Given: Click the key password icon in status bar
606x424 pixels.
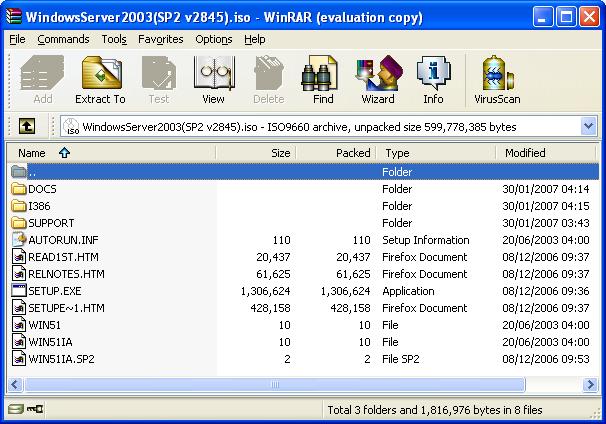Looking at the screenshot, I should (35, 409).
